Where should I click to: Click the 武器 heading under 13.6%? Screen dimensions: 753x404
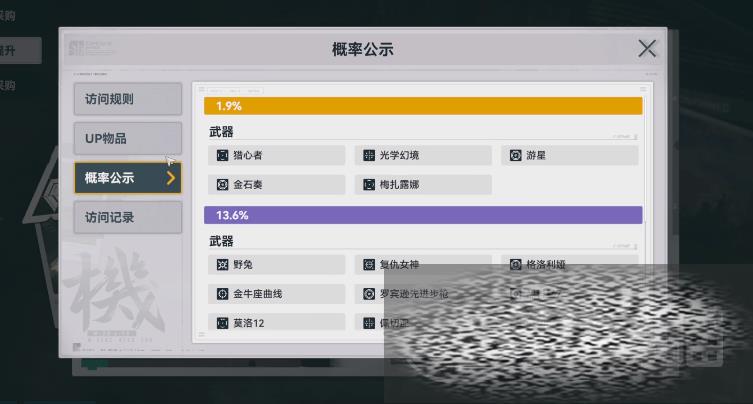pyautogui.click(x=221, y=241)
